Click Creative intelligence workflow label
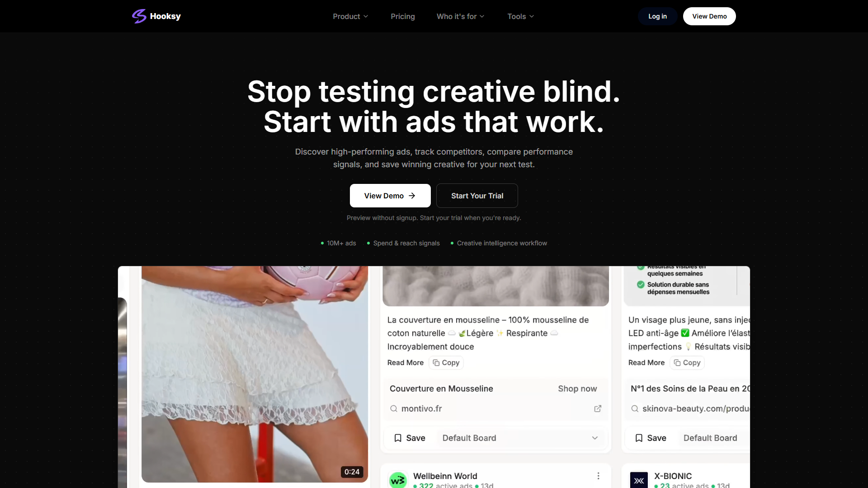This screenshot has width=868, height=488. [x=502, y=243]
